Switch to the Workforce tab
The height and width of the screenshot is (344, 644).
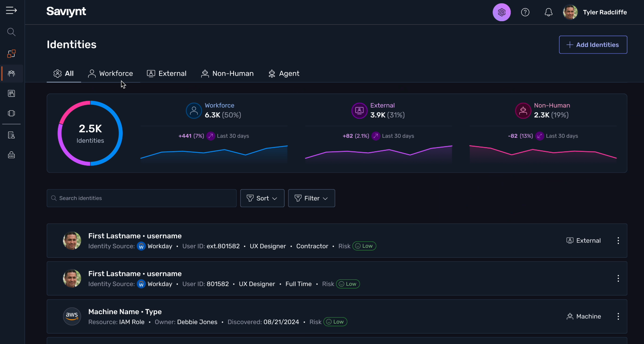(110, 74)
